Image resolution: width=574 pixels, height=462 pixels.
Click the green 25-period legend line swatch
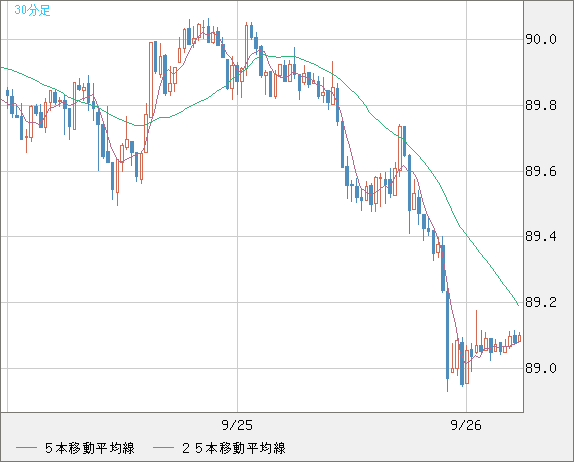click(x=163, y=448)
